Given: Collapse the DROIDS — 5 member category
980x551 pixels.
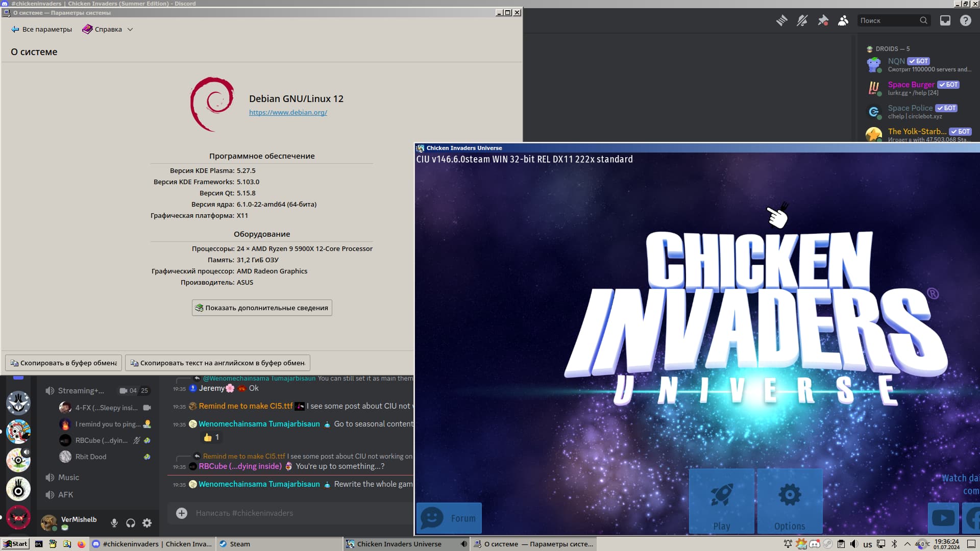Looking at the screenshot, I should [x=888, y=48].
